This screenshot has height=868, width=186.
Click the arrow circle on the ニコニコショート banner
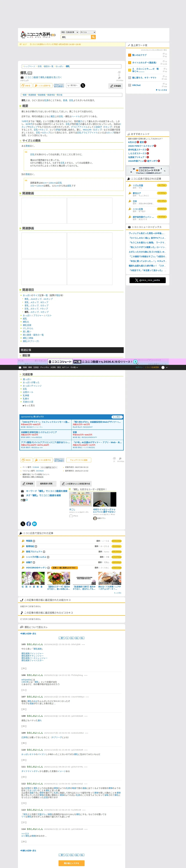click(135, 362)
